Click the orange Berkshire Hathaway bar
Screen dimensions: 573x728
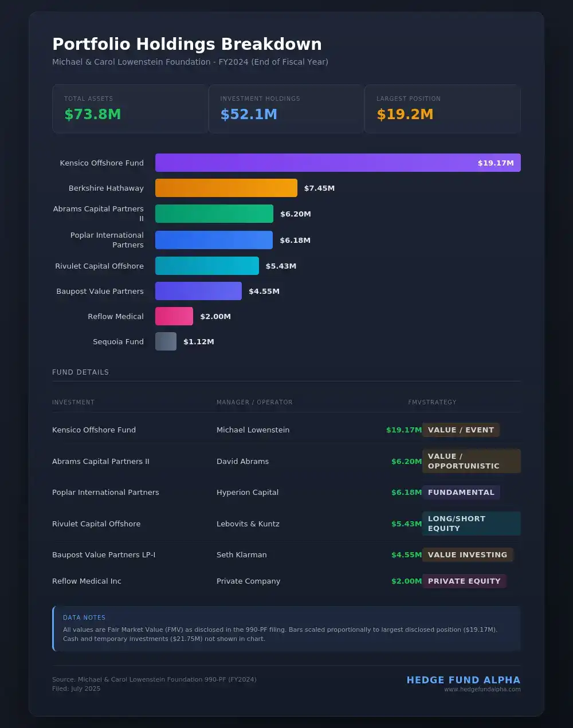click(x=226, y=188)
